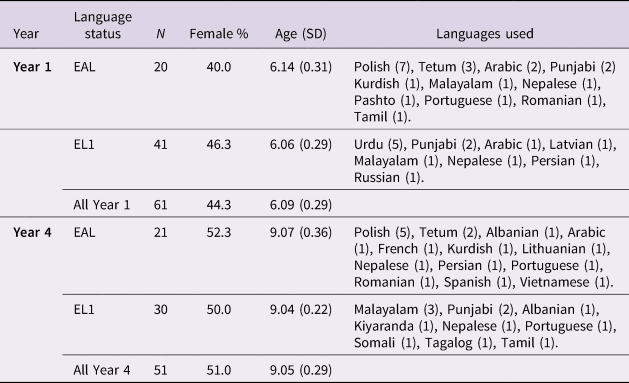Image resolution: width=629 pixels, height=383 pixels.
Task: Click the 46.3 female percentage cell
Action: (x=219, y=144)
